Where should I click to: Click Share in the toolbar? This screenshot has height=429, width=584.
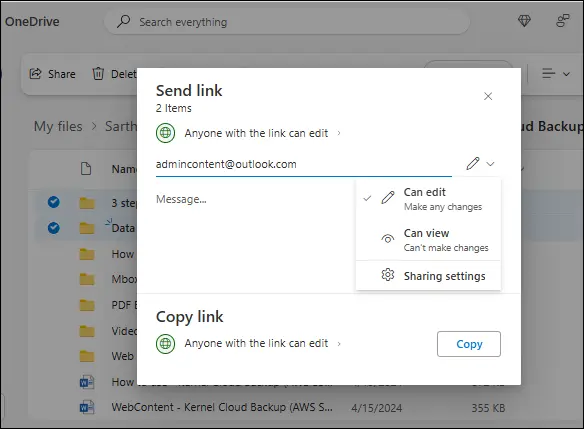[53, 74]
